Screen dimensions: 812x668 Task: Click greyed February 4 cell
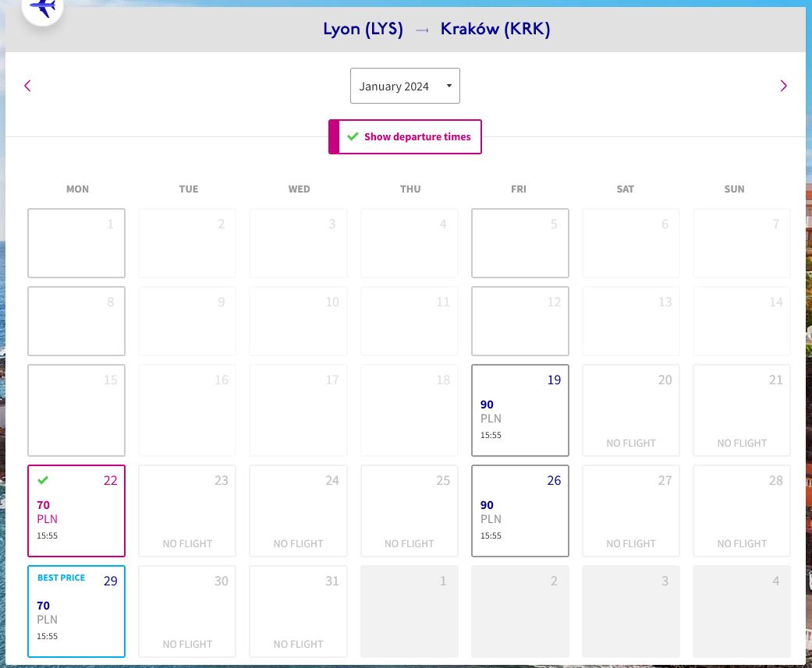click(742, 611)
